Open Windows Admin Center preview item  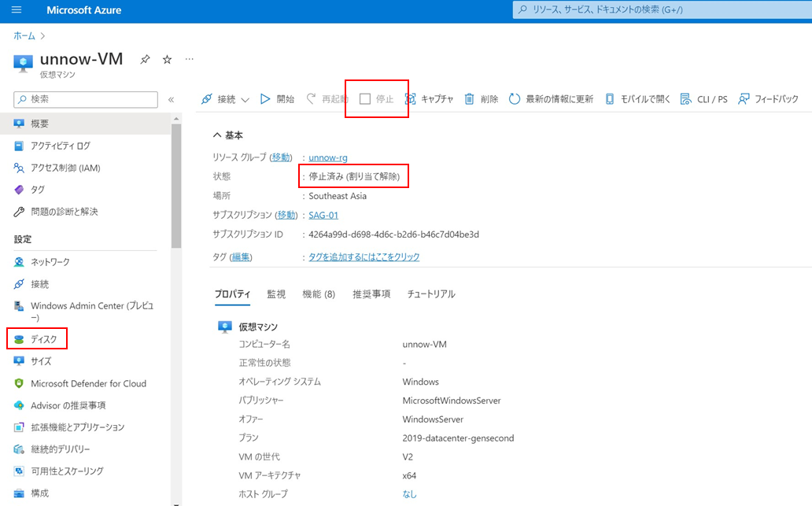coord(86,312)
